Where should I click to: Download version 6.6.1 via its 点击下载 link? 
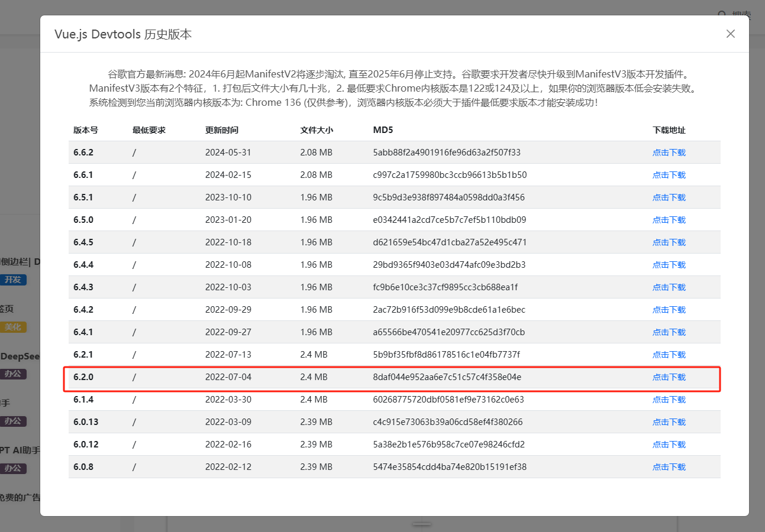pyautogui.click(x=669, y=174)
